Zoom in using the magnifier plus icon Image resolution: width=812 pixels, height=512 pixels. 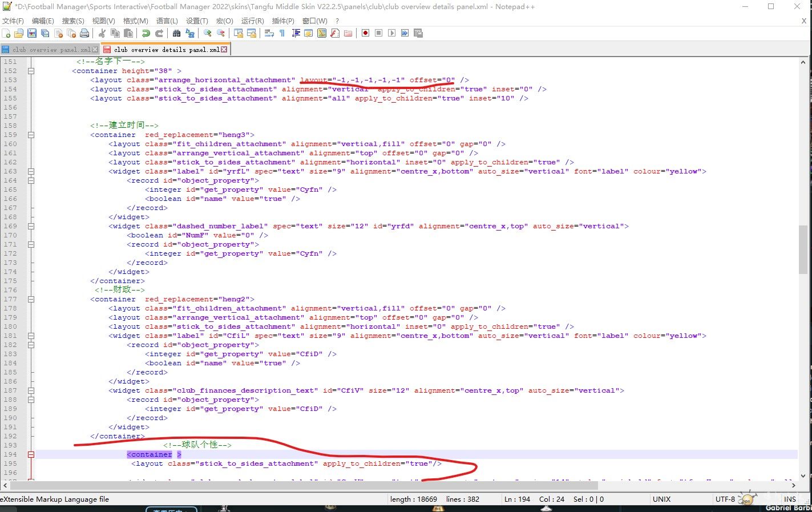click(208, 33)
